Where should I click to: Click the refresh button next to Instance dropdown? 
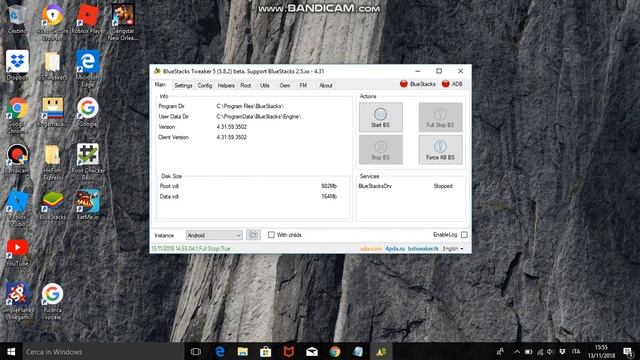[x=253, y=235]
